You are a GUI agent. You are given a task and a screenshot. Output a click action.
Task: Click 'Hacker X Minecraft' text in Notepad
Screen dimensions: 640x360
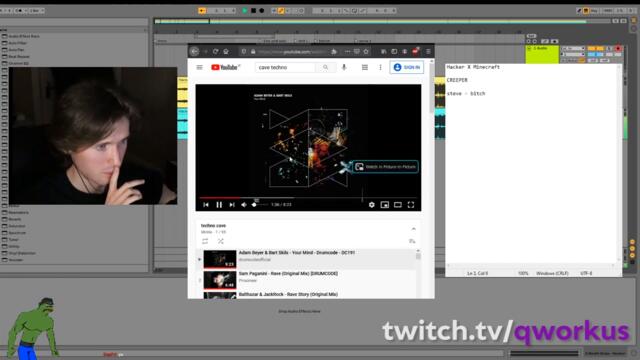[x=473, y=67]
